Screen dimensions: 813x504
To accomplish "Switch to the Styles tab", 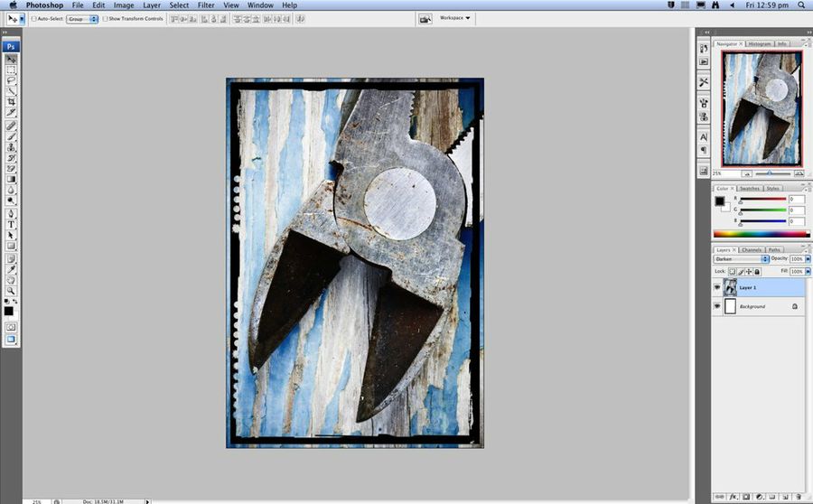I will [x=773, y=189].
